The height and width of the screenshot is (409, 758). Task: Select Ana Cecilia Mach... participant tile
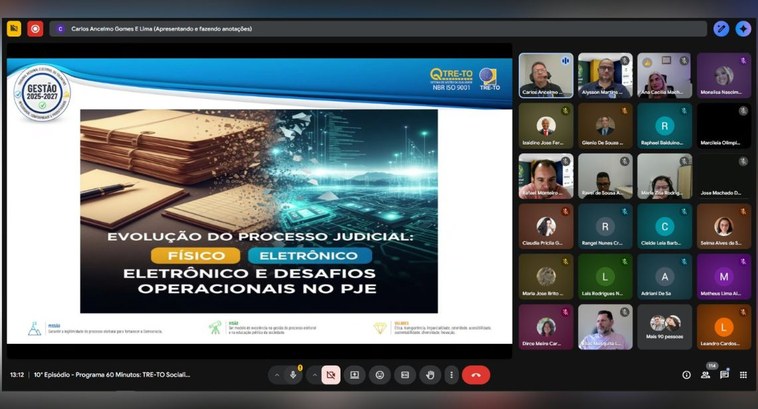coord(664,75)
